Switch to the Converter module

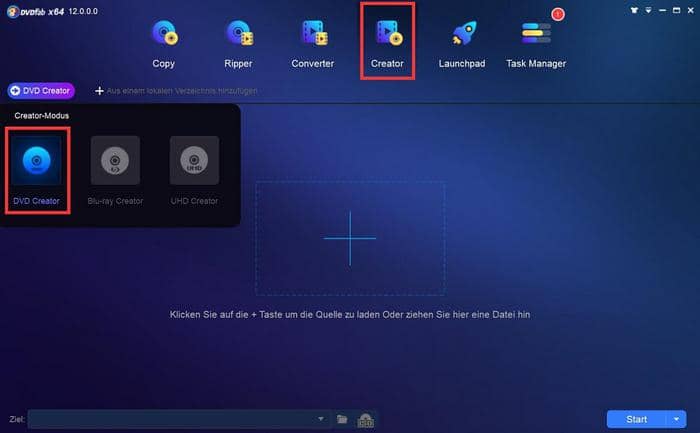coord(312,44)
